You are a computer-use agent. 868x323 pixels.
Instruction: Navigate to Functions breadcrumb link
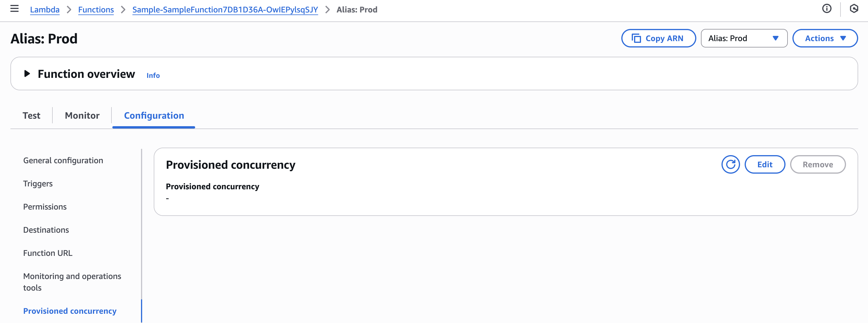96,10
